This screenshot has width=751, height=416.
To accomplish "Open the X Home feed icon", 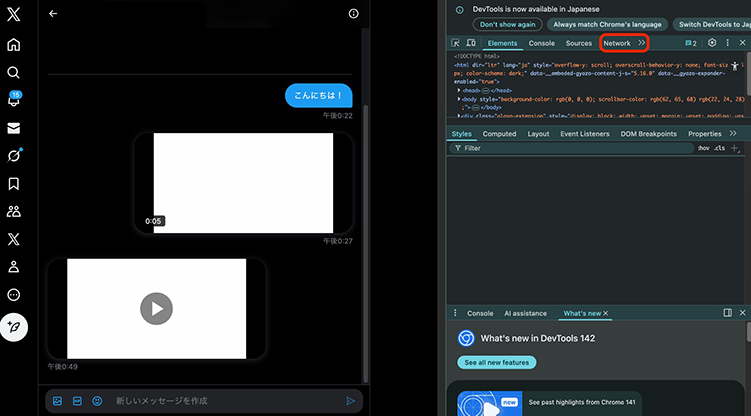I will [14, 45].
